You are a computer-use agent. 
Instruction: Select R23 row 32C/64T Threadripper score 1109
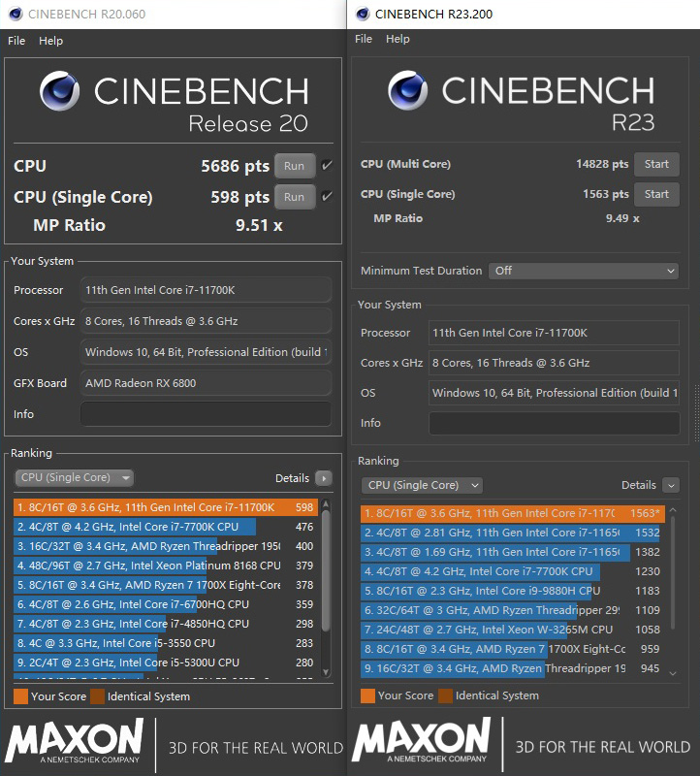pos(513,610)
